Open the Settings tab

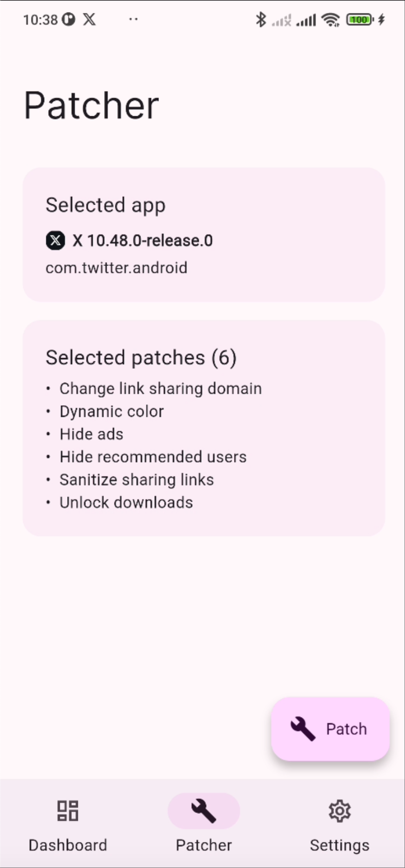[x=340, y=824]
